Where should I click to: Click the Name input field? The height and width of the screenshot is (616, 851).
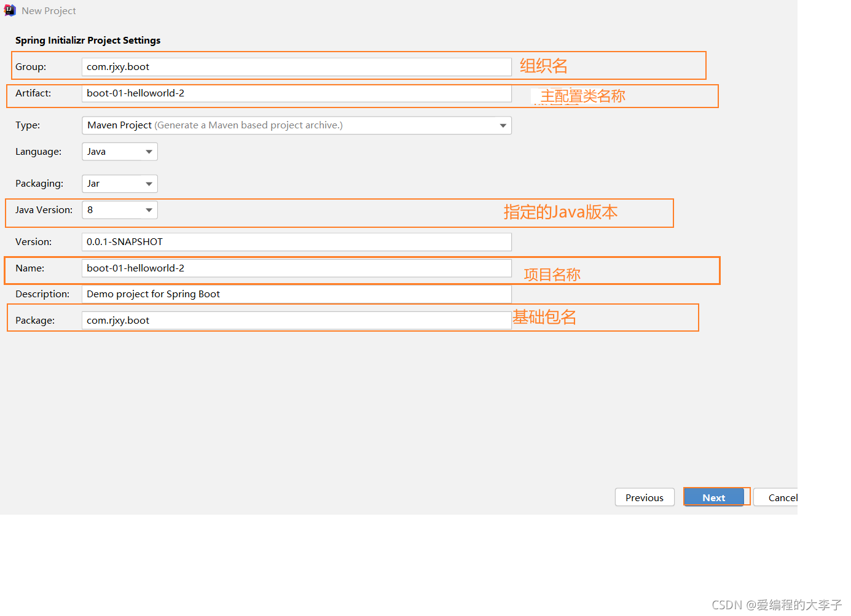coord(297,268)
